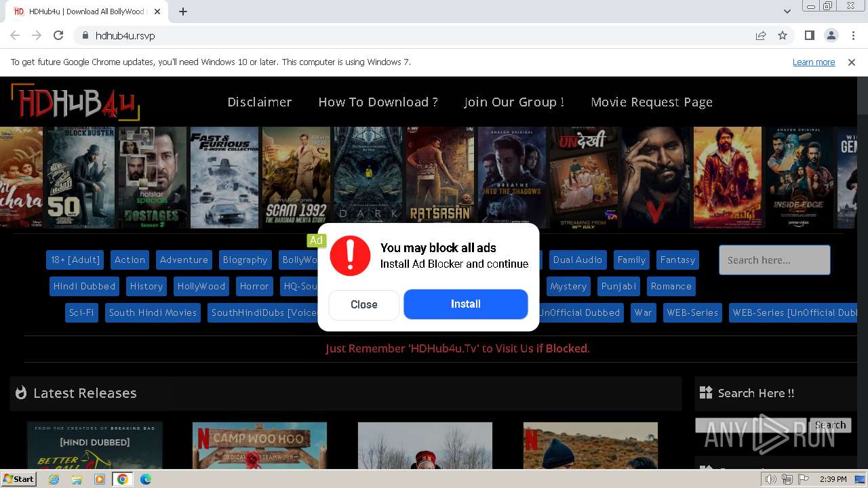Open the Chrome three-dot menu
This screenshot has height=488, width=868.
(852, 35)
